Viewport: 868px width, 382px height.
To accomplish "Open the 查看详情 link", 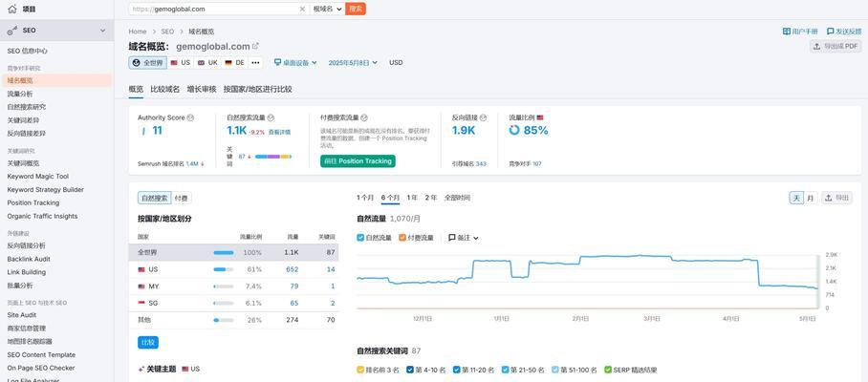I will click(x=279, y=132).
